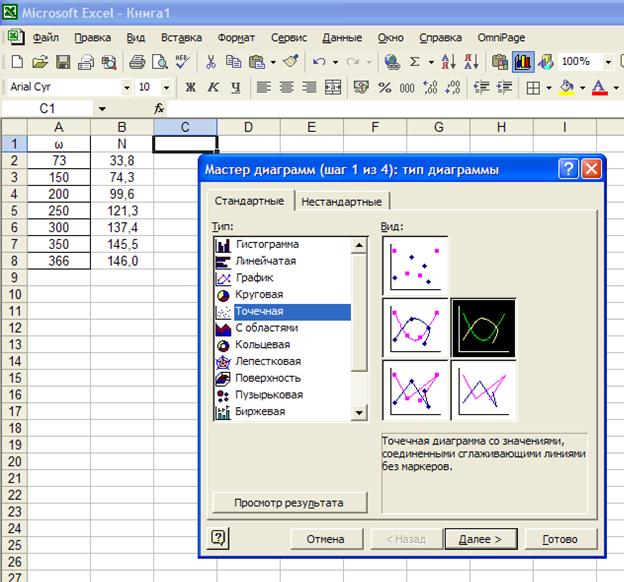This screenshot has width=624, height=582.
Task: Run the spelling check icon
Action: [182, 62]
